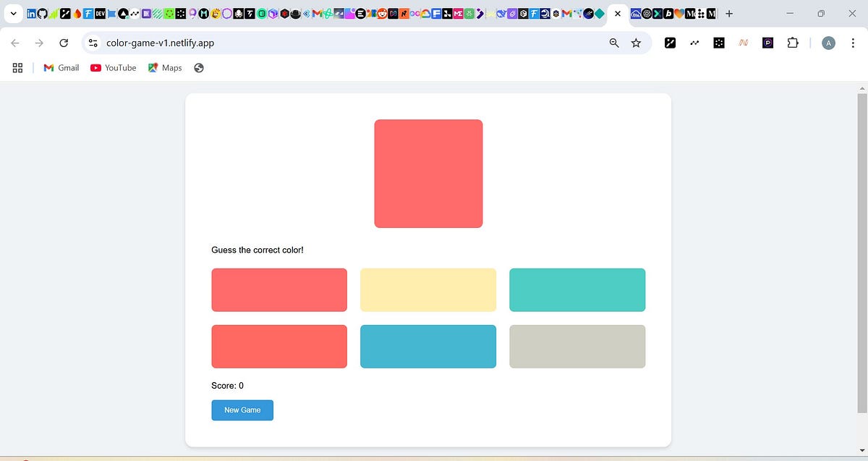Viewport: 868px width, 461px height.
Task: Open the Extensions puzzle piece icon
Action: coord(793,43)
